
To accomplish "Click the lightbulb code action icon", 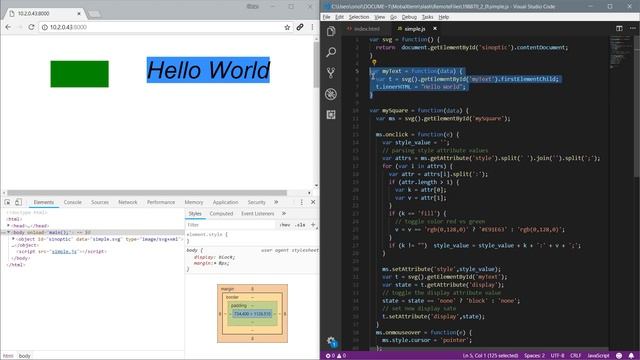I will pyautogui.click(x=374, y=62).
